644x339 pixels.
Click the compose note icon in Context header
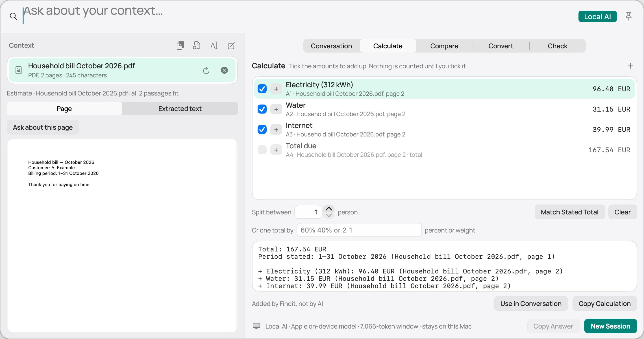pyautogui.click(x=231, y=45)
